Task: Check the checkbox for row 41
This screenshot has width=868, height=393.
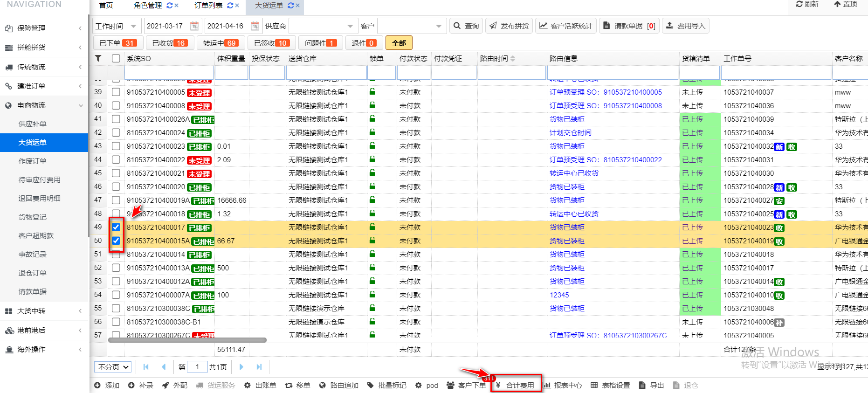Action: 116,119
